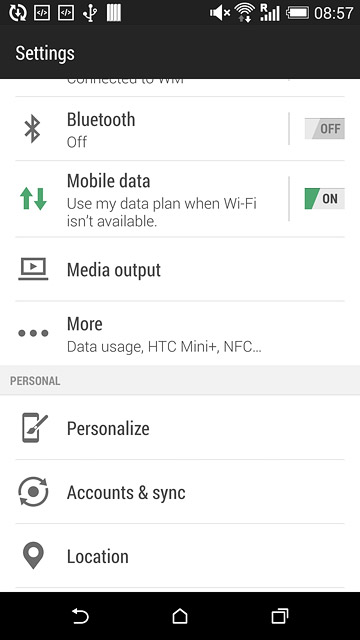The image size is (360, 640).
Task: Tap the Recent apps navigation button
Action: tap(280, 616)
